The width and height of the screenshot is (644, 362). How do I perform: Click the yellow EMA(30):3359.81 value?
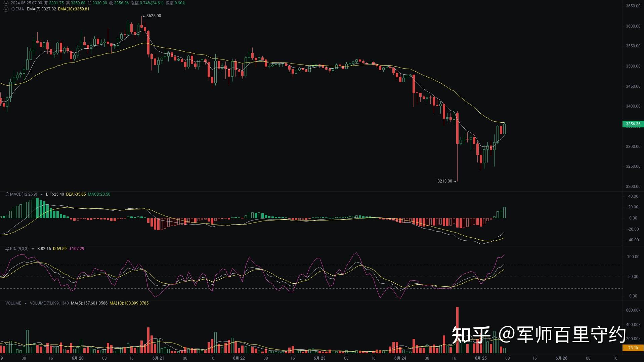coord(74,9)
